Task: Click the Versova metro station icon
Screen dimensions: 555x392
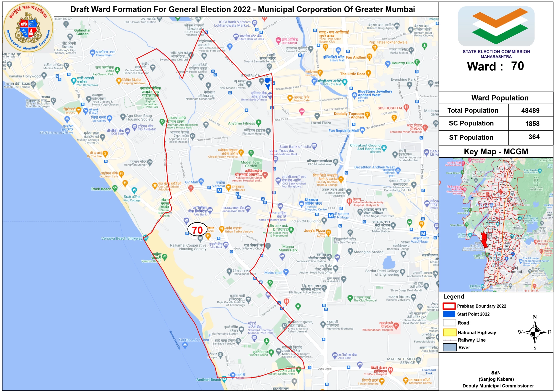Action: [x=219, y=191]
